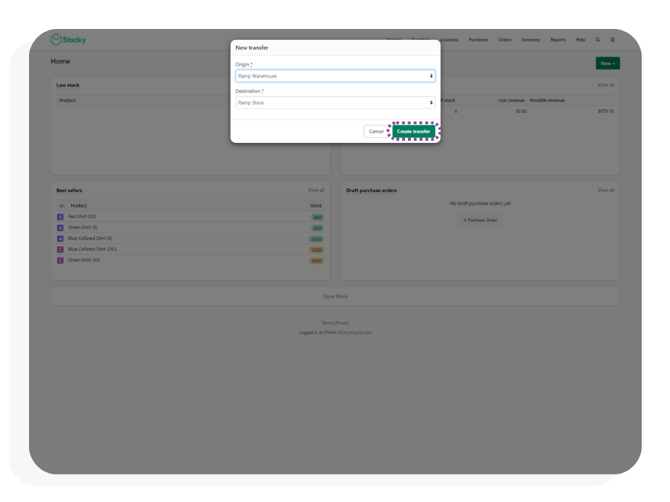This screenshot has height=502, width=670.
Task: Click the settings icon at navbar far right
Action: 613,40
